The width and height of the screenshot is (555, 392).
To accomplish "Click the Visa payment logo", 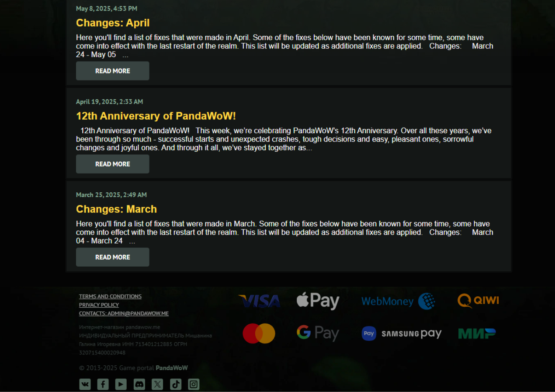I will point(260,301).
